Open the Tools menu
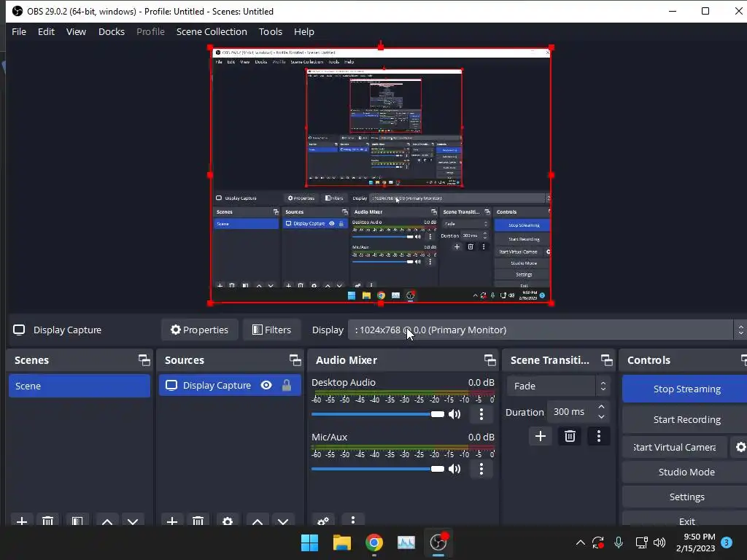The width and height of the screenshot is (747, 560). (271, 31)
